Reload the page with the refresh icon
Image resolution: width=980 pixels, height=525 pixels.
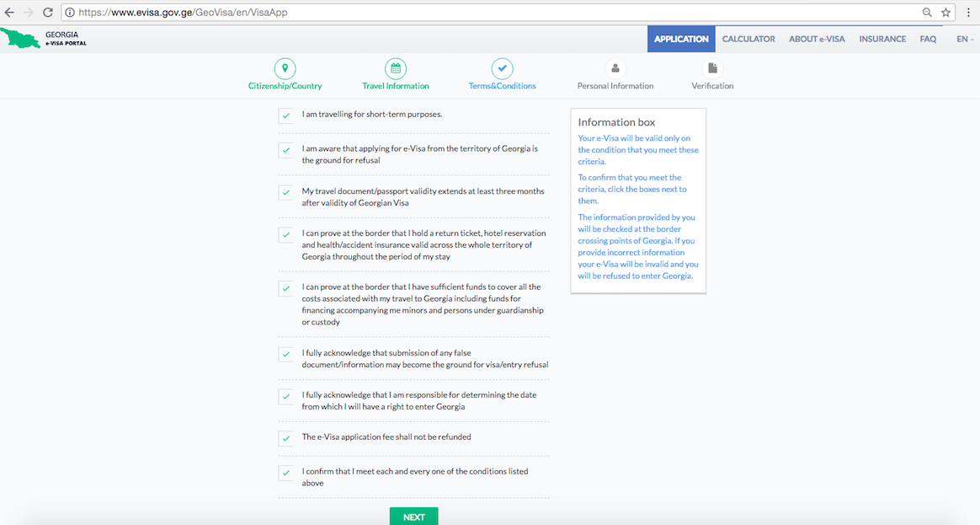pyautogui.click(x=47, y=13)
